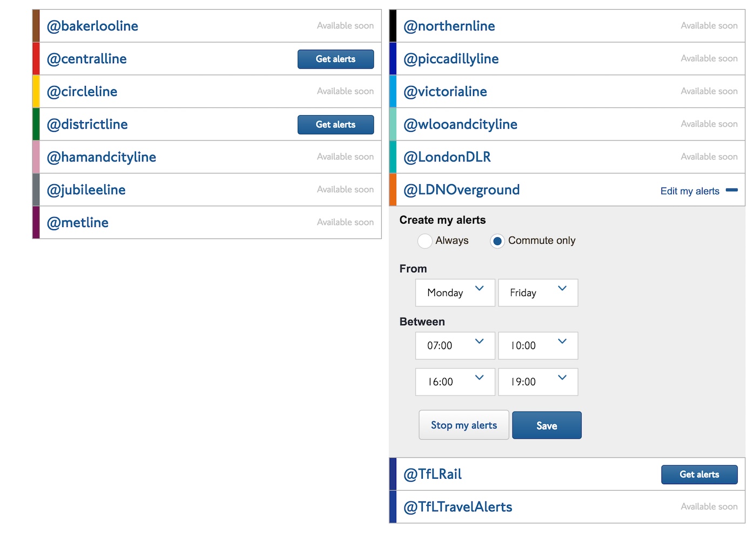Open the @jubileeline account link
756x536 pixels.
coord(86,190)
